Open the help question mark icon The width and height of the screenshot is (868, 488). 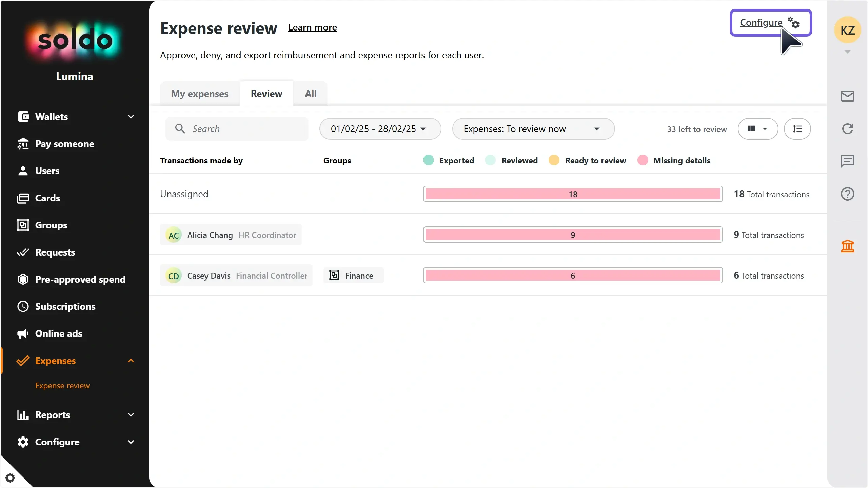pyautogui.click(x=847, y=194)
